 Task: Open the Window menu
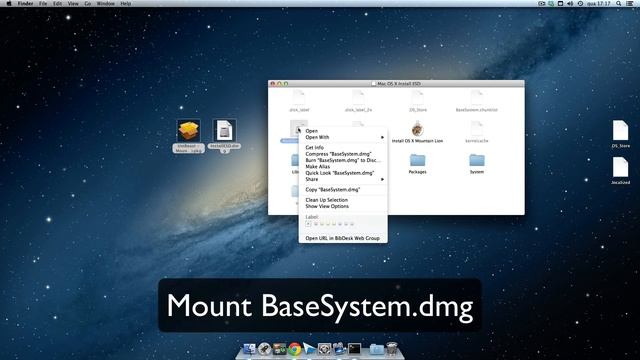pyautogui.click(x=105, y=3)
